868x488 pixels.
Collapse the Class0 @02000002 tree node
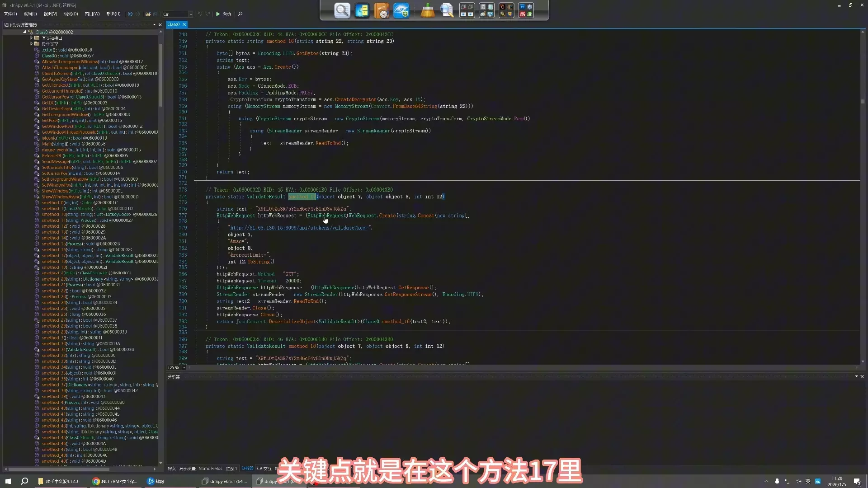[24, 32]
